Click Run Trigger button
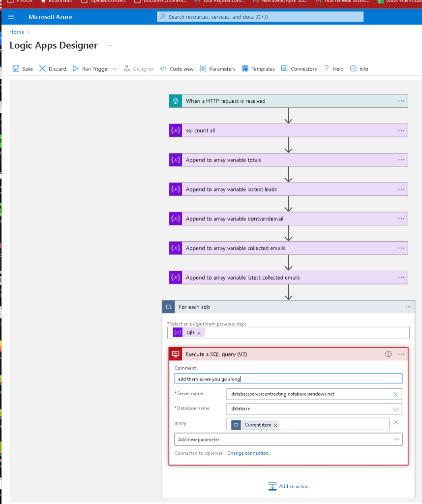Image resolution: width=422 pixels, height=504 pixels. click(91, 69)
